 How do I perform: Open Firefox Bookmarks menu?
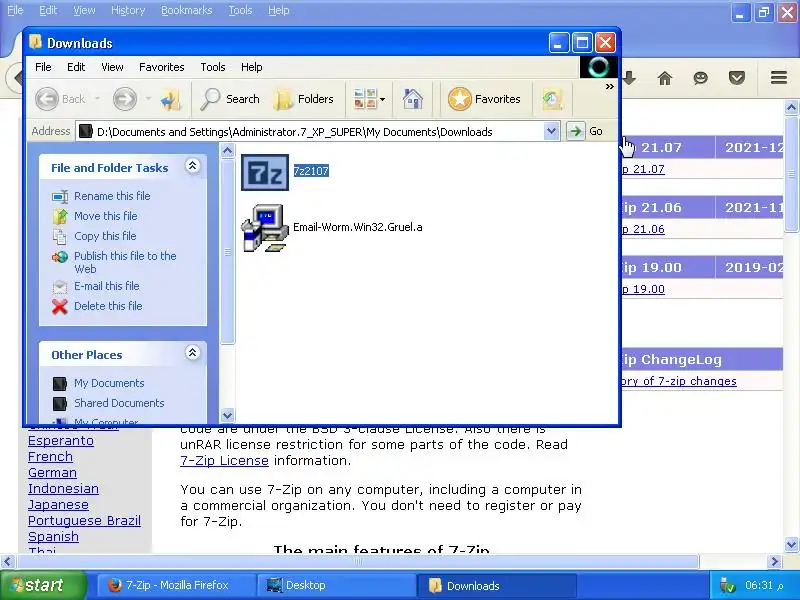point(186,10)
